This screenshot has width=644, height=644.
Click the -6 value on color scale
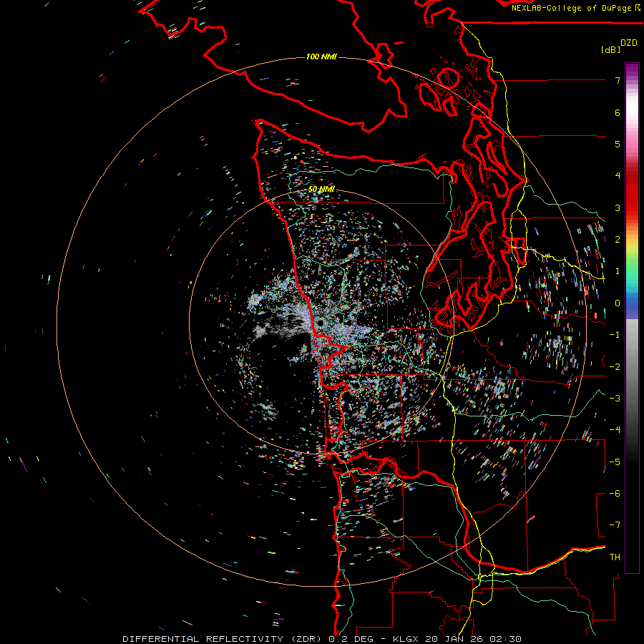coord(615,494)
